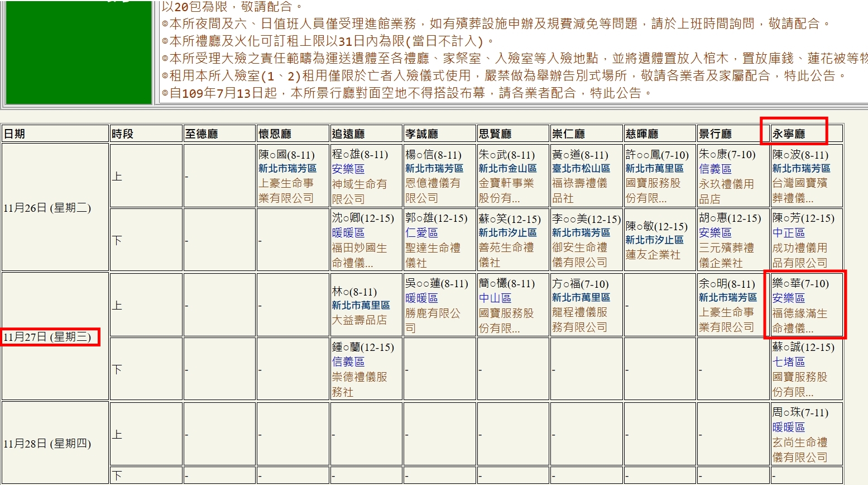Open 信義區 link under 朱○康(7-10)
Image resolution: width=868 pixels, height=485 pixels.
click(715, 169)
